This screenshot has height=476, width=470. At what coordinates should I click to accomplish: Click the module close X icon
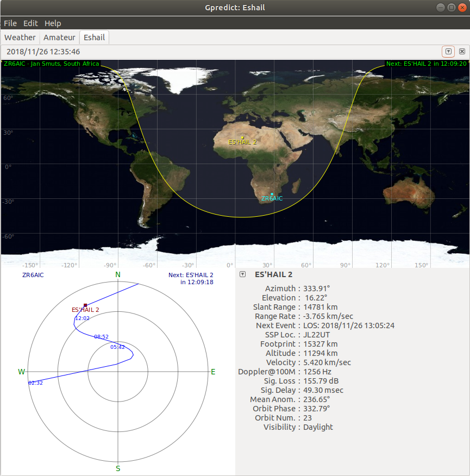[x=462, y=51]
